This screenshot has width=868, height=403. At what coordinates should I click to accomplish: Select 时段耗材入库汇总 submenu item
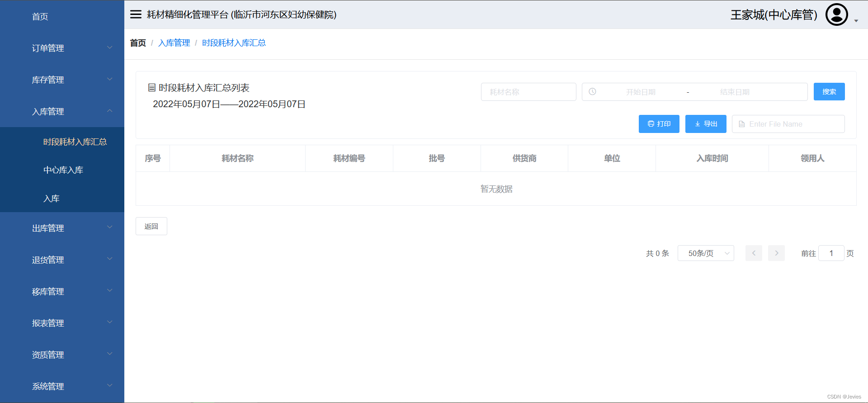(x=62, y=142)
